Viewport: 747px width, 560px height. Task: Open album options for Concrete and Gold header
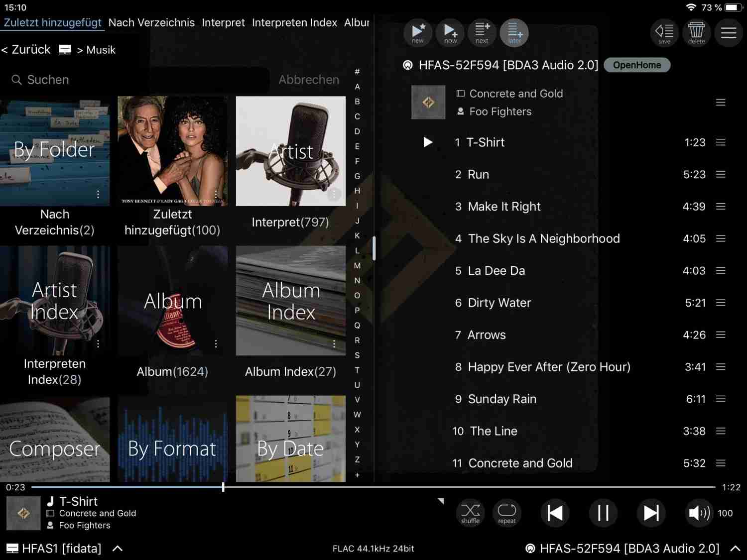pos(721,103)
